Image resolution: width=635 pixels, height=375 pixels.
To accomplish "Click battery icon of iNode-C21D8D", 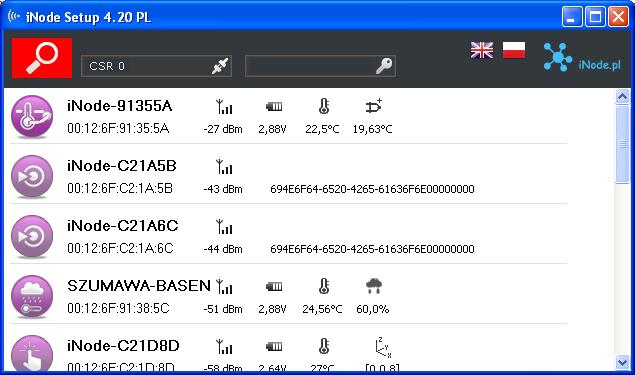I will [274, 346].
